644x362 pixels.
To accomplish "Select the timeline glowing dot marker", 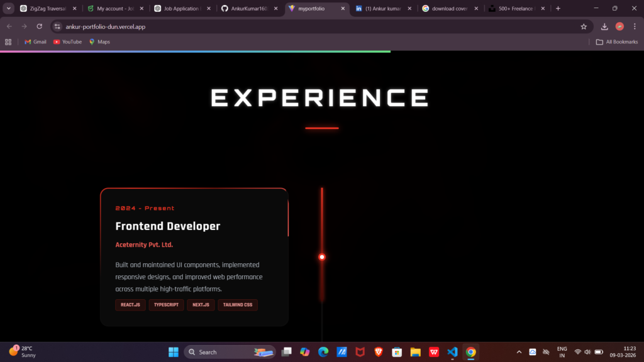I will pyautogui.click(x=322, y=257).
